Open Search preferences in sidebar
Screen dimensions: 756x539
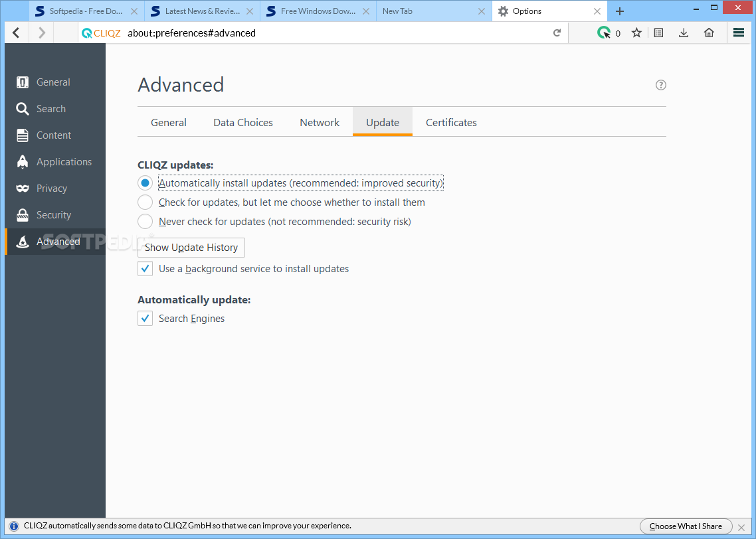(x=56, y=109)
